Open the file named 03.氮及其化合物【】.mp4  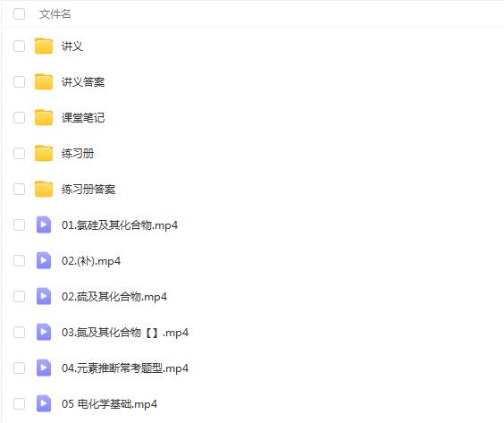125,332
